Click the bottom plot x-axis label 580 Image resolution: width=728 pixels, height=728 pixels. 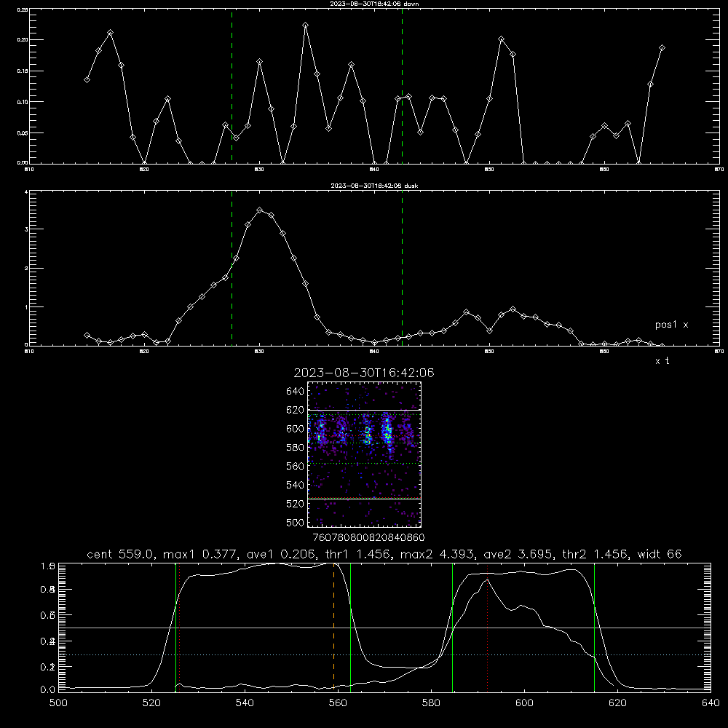[431, 703]
